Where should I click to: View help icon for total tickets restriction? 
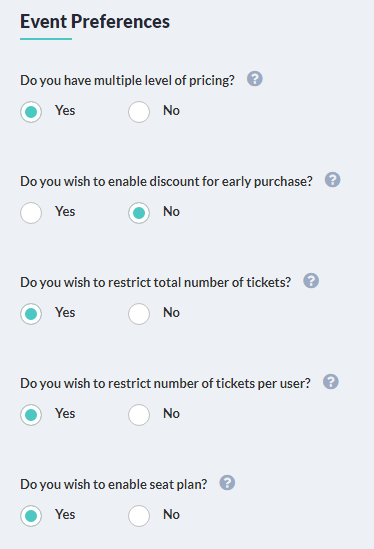click(x=311, y=281)
